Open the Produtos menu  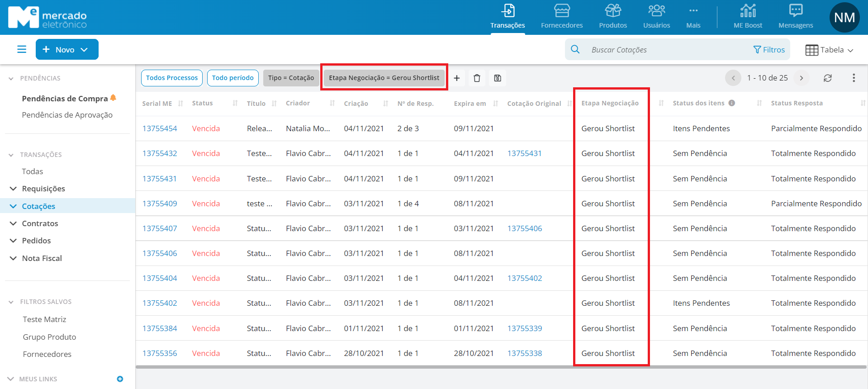click(x=613, y=17)
